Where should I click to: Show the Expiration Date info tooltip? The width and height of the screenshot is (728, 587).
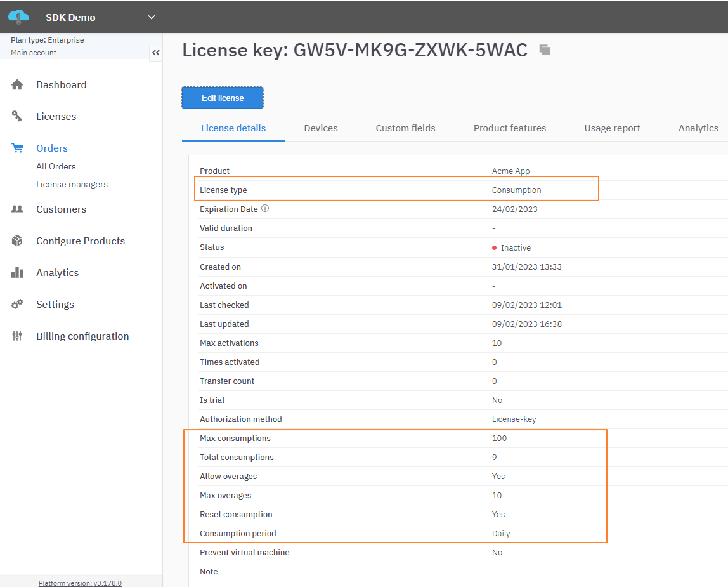click(265, 209)
